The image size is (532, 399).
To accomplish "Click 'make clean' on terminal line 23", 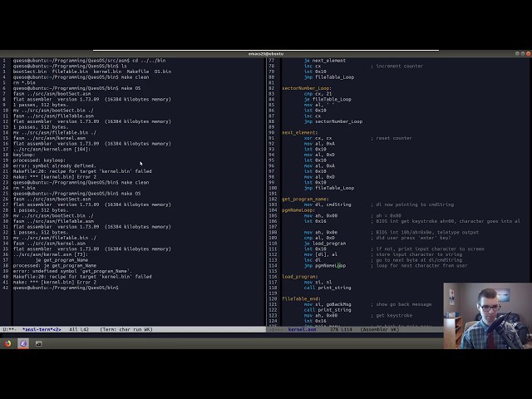I will pos(135,183).
